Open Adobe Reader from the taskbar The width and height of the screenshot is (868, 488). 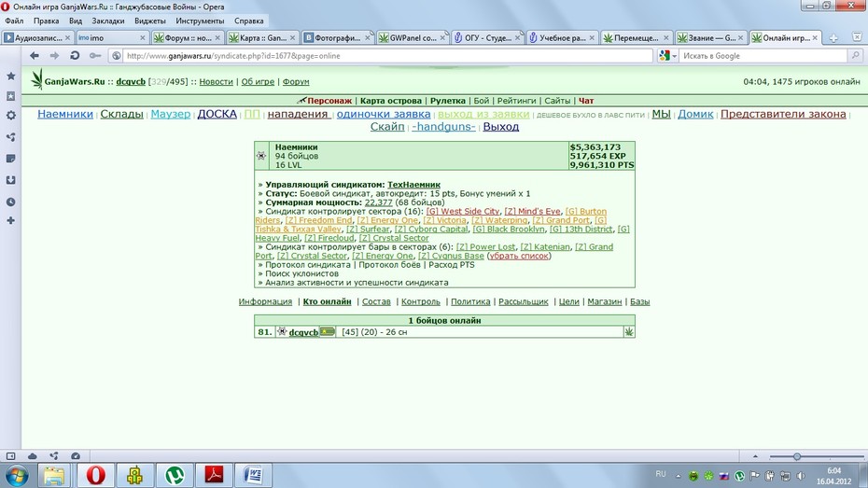pyautogui.click(x=215, y=475)
